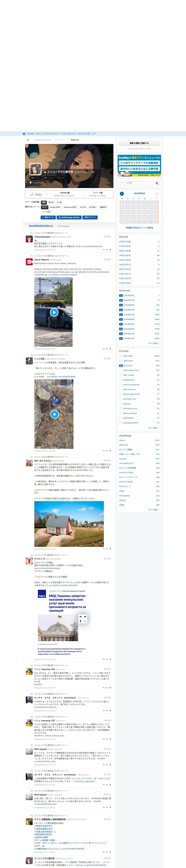The height and width of the screenshot is (868, 186).
Task: Open the TASS article preview image
Action: [62, 622]
